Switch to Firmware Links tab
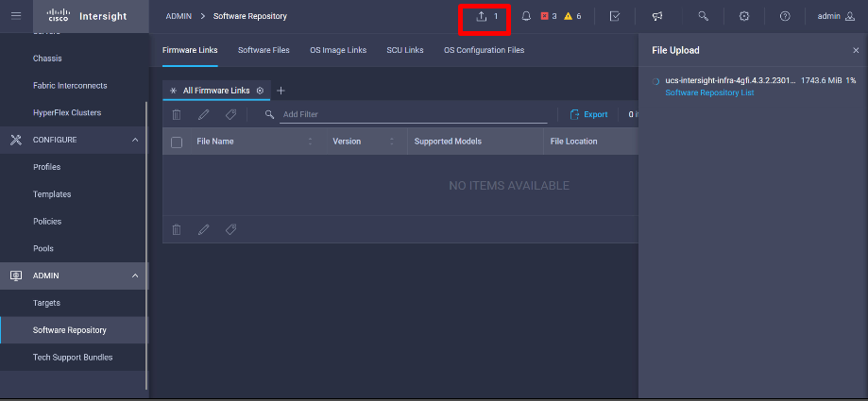The width and height of the screenshot is (868, 401). [190, 50]
